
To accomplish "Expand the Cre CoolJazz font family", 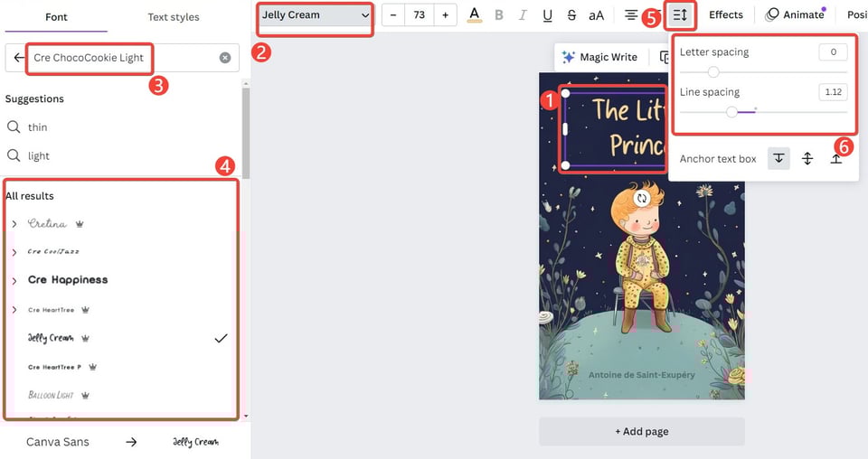I will click(14, 252).
